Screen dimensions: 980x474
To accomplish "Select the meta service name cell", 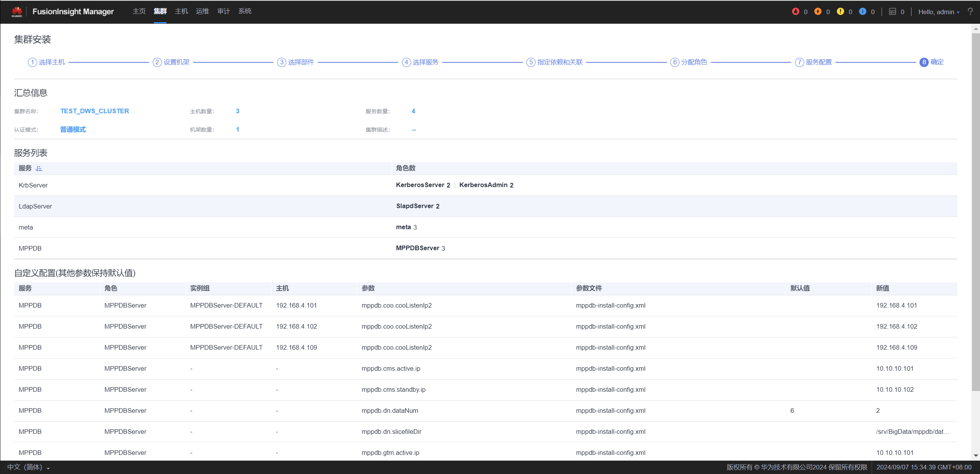I will click(26, 227).
